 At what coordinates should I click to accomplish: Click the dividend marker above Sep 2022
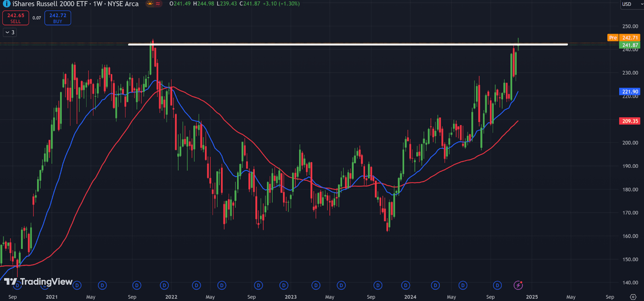(x=258, y=285)
